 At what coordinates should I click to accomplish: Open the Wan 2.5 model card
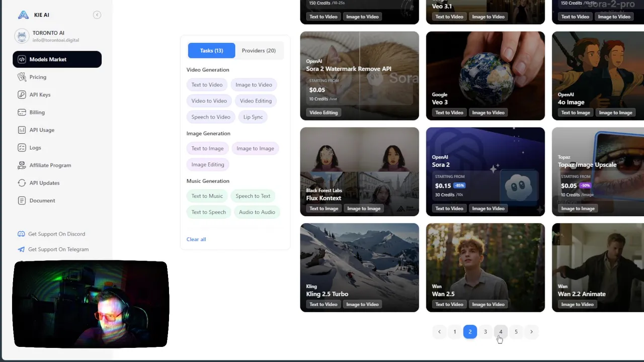[x=485, y=267]
